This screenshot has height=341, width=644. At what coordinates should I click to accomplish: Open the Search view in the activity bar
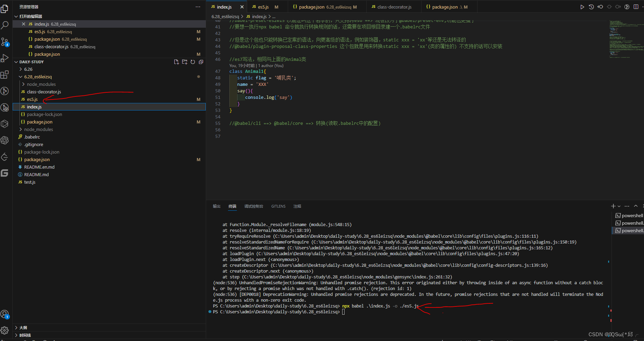pos(5,25)
